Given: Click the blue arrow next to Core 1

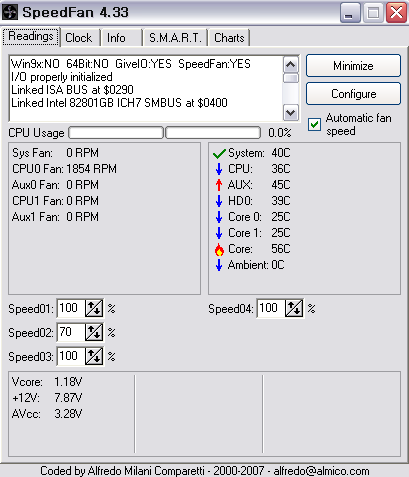Looking at the screenshot, I should (x=219, y=233).
